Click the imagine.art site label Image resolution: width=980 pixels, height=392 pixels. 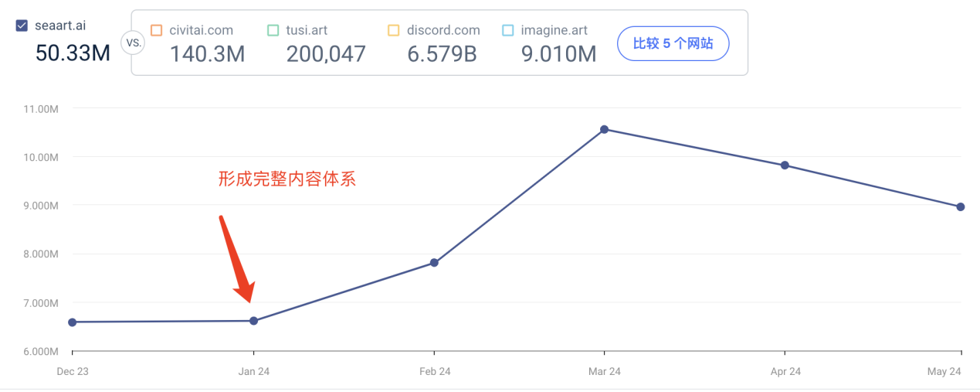pyautogui.click(x=554, y=30)
